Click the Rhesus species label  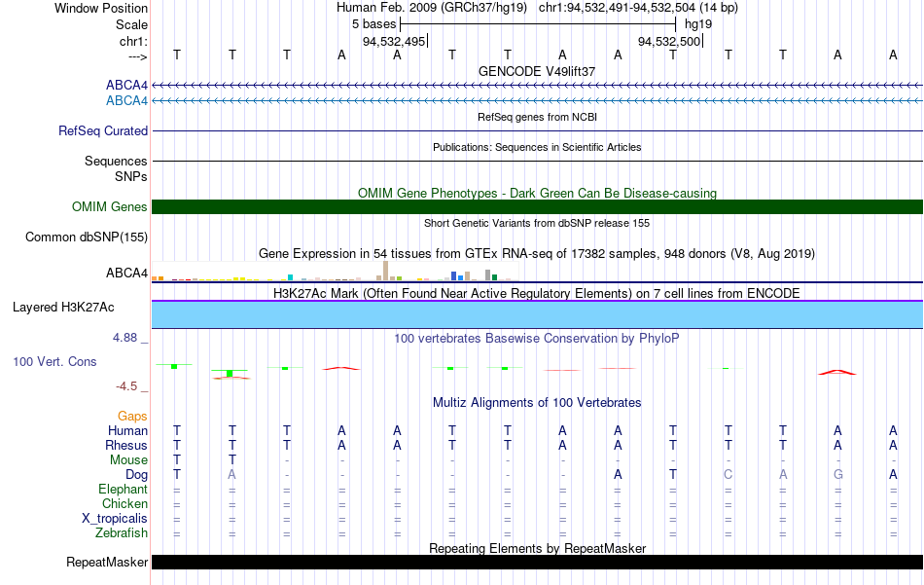(x=126, y=445)
